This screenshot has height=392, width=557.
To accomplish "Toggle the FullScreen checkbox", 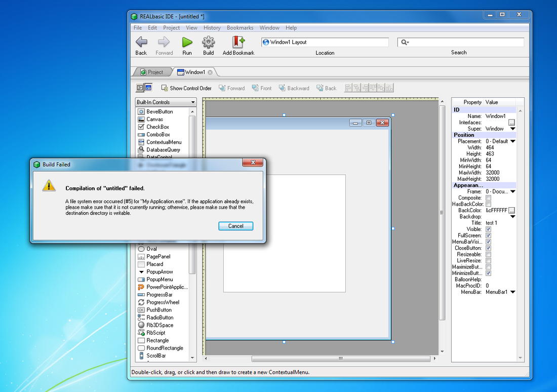I will pyautogui.click(x=489, y=236).
